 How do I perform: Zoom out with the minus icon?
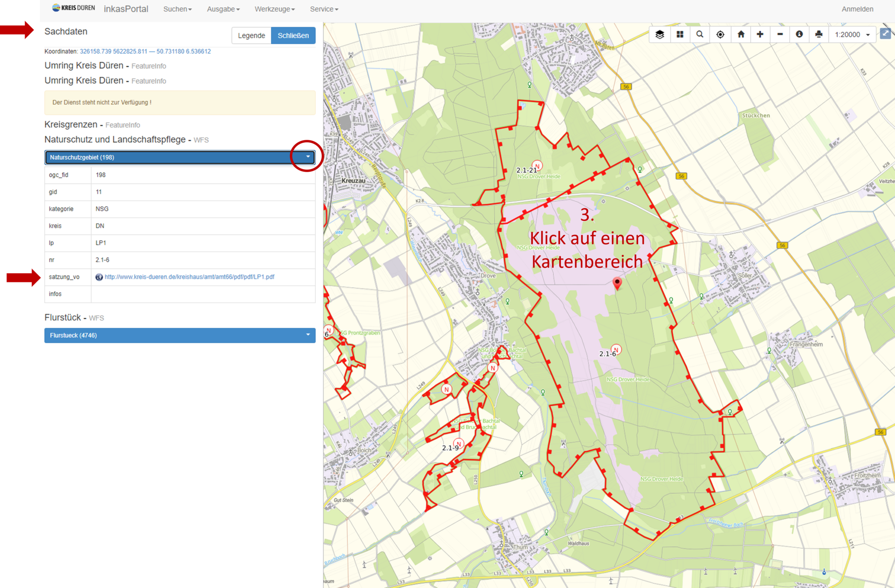point(780,34)
